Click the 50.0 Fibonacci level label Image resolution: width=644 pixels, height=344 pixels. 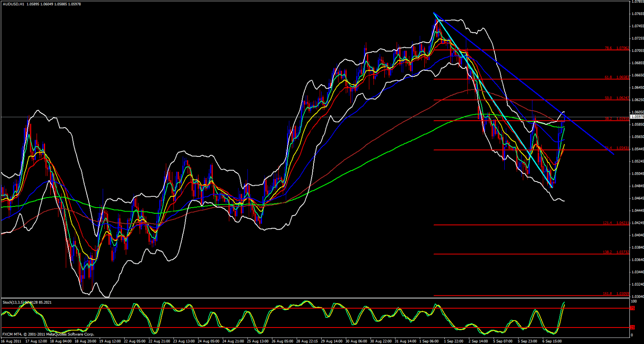click(608, 98)
